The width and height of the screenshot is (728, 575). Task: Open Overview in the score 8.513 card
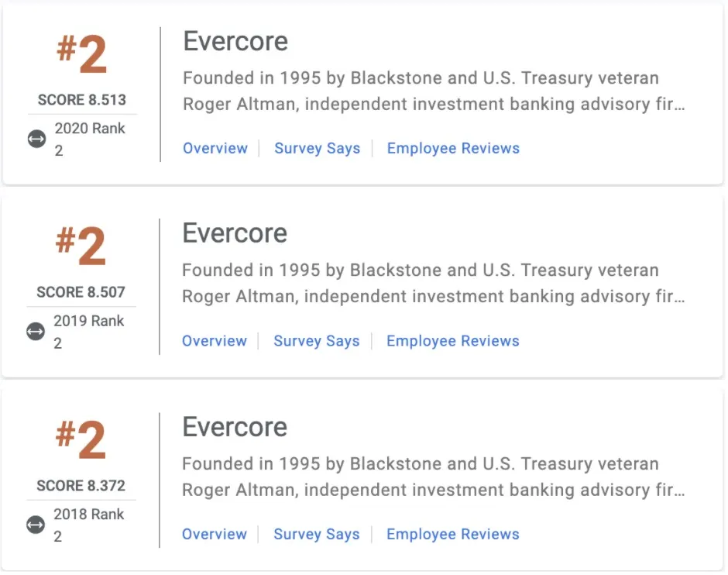pyautogui.click(x=215, y=149)
